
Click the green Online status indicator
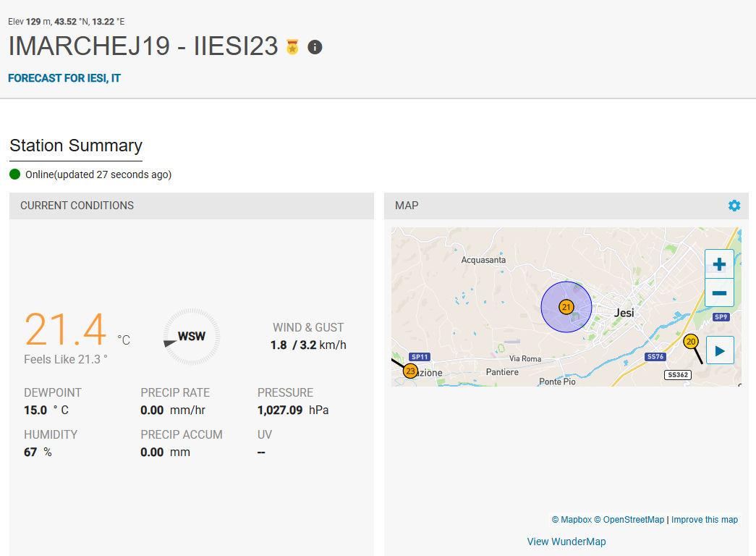click(x=15, y=174)
